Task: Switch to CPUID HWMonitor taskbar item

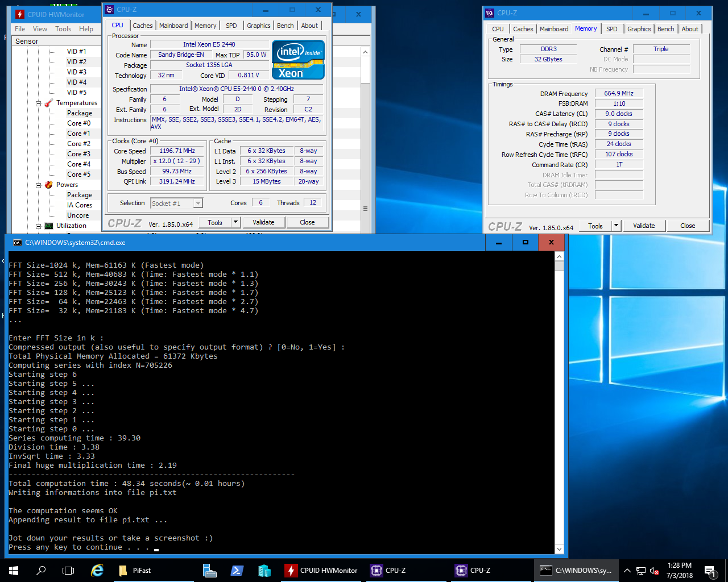Action: pyautogui.click(x=322, y=570)
